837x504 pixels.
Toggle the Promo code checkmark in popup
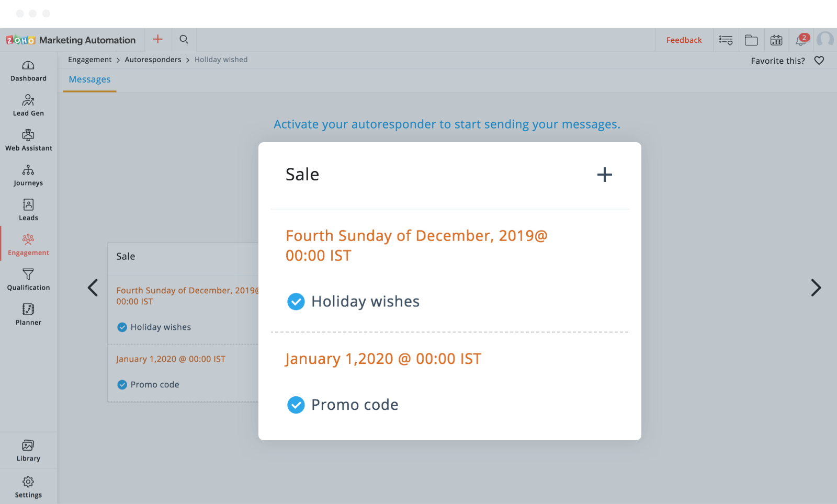pyautogui.click(x=296, y=405)
